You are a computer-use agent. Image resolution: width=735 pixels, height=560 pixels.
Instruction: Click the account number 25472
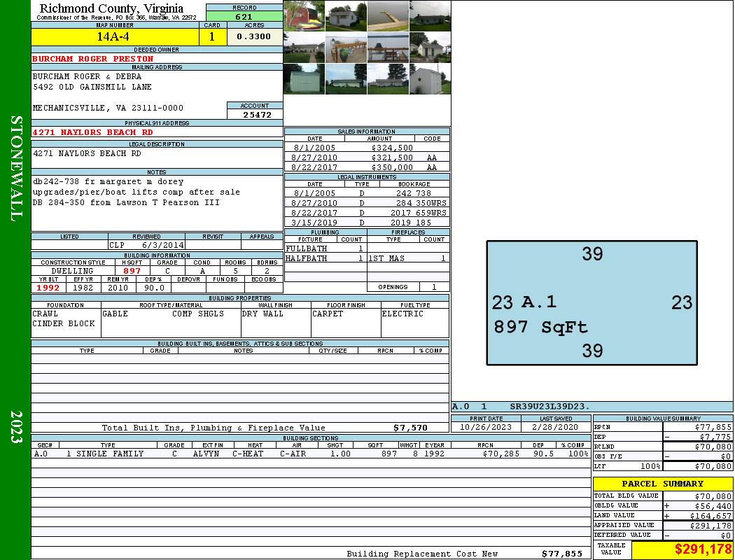point(255,115)
